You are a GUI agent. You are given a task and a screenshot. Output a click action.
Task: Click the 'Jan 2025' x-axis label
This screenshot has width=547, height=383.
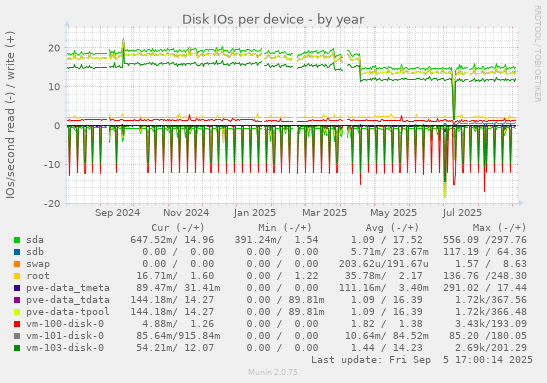(x=255, y=213)
